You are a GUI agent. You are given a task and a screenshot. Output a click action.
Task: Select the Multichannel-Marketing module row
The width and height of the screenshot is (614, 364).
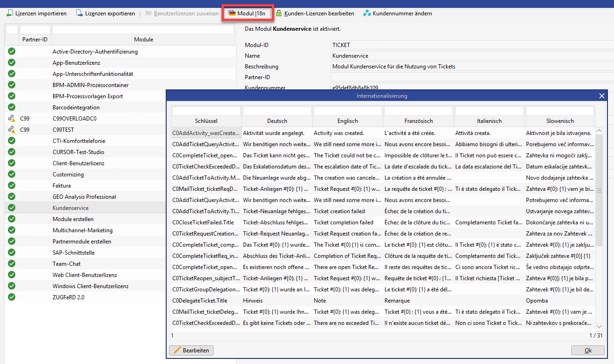(82, 230)
